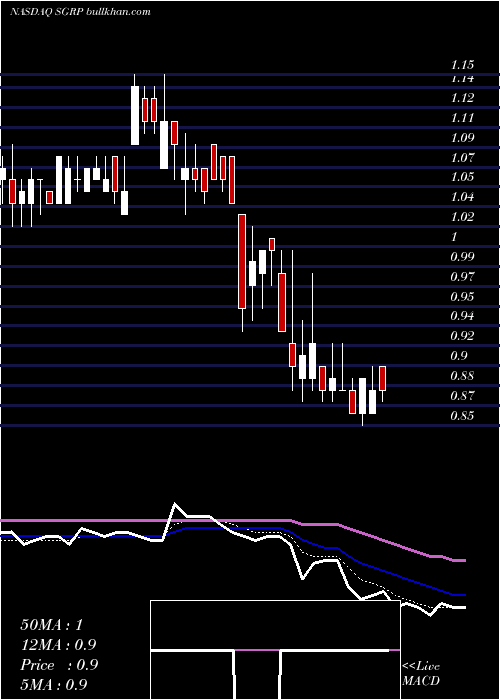
Task: Click the NASDAQ SGRP bullkhan.com title text
Action: point(80,12)
